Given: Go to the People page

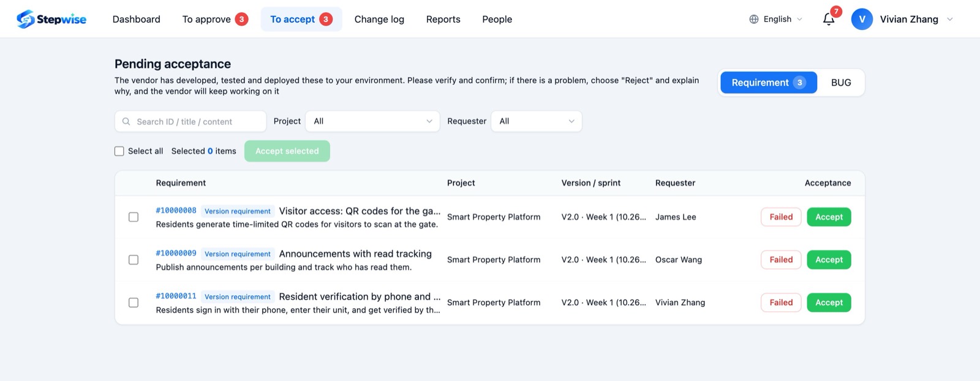Looking at the screenshot, I should pos(497,19).
